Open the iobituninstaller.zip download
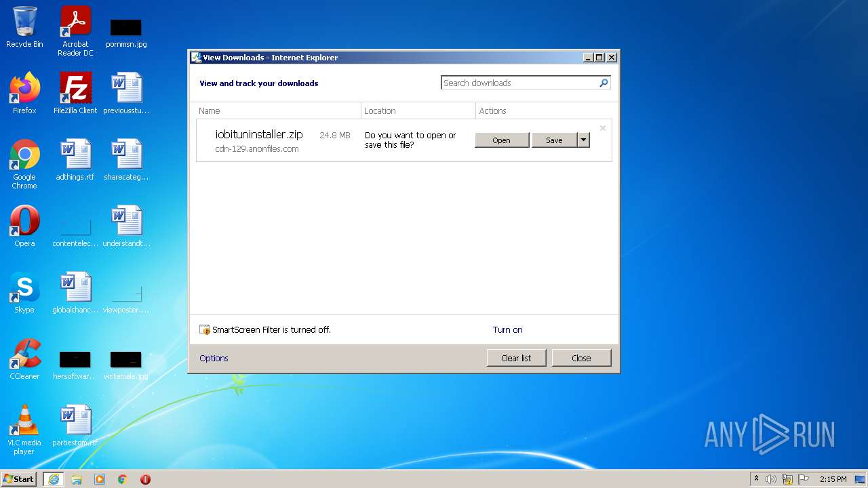Screen dimensions: 868x488 pyautogui.click(x=502, y=140)
